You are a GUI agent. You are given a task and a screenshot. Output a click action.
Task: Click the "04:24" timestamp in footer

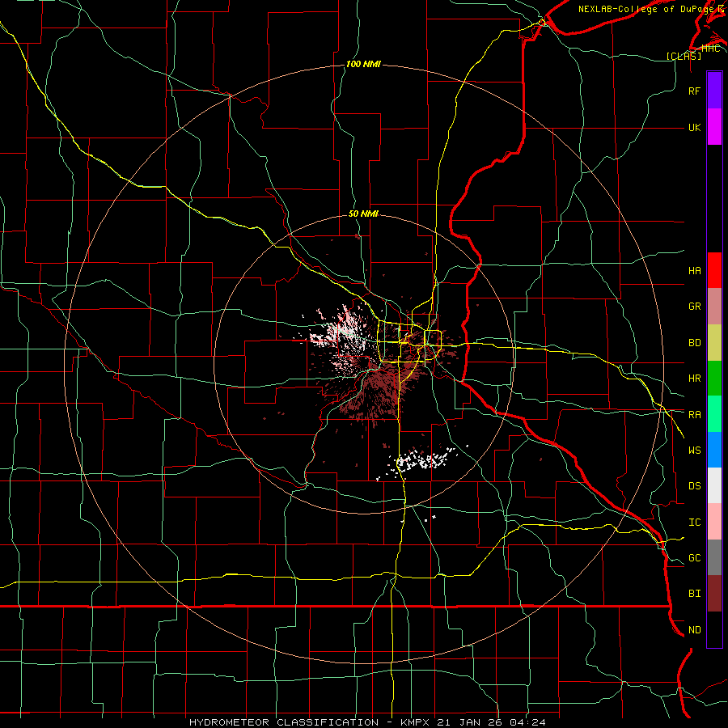pos(527,722)
